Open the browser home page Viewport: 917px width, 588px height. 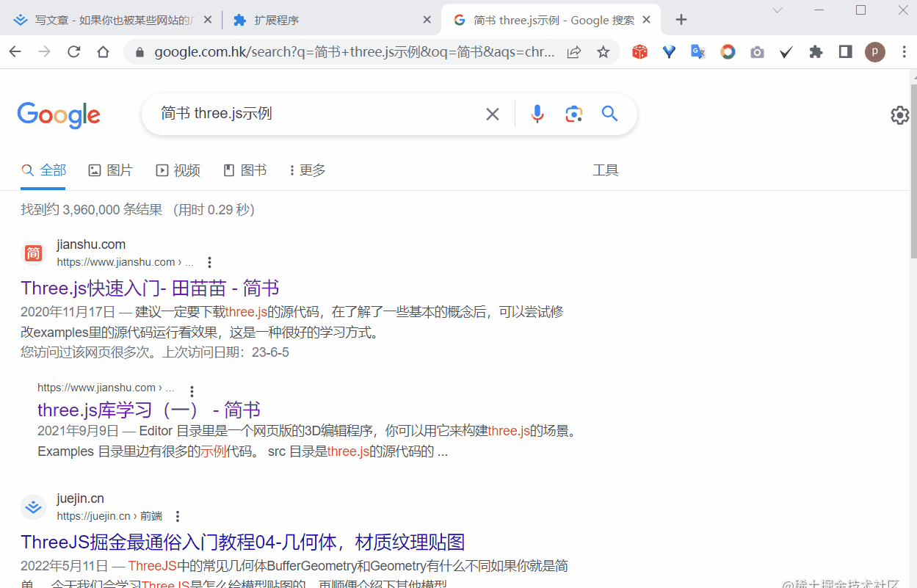pyautogui.click(x=104, y=52)
